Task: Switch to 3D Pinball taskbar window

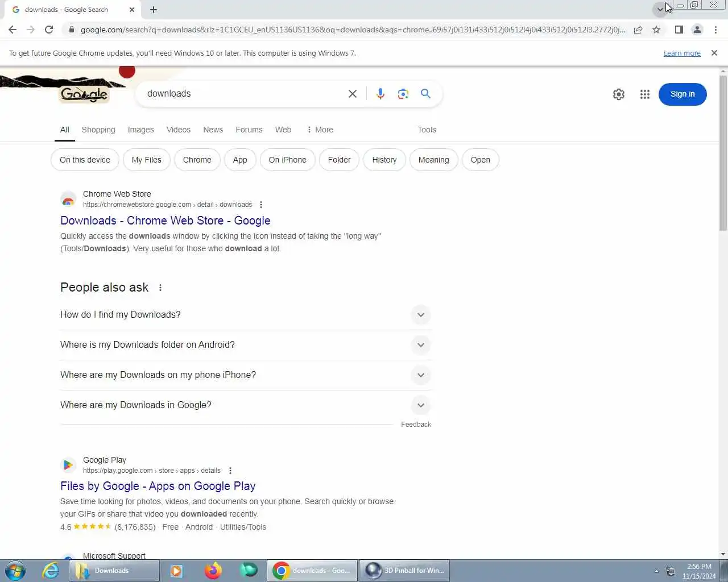Action: pyautogui.click(x=404, y=571)
